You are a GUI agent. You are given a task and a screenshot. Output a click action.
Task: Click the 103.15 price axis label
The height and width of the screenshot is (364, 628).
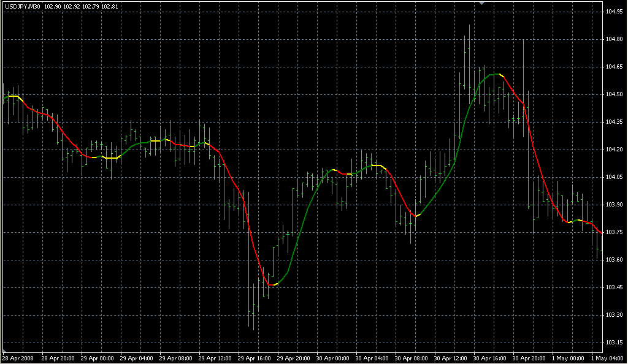[614, 343]
